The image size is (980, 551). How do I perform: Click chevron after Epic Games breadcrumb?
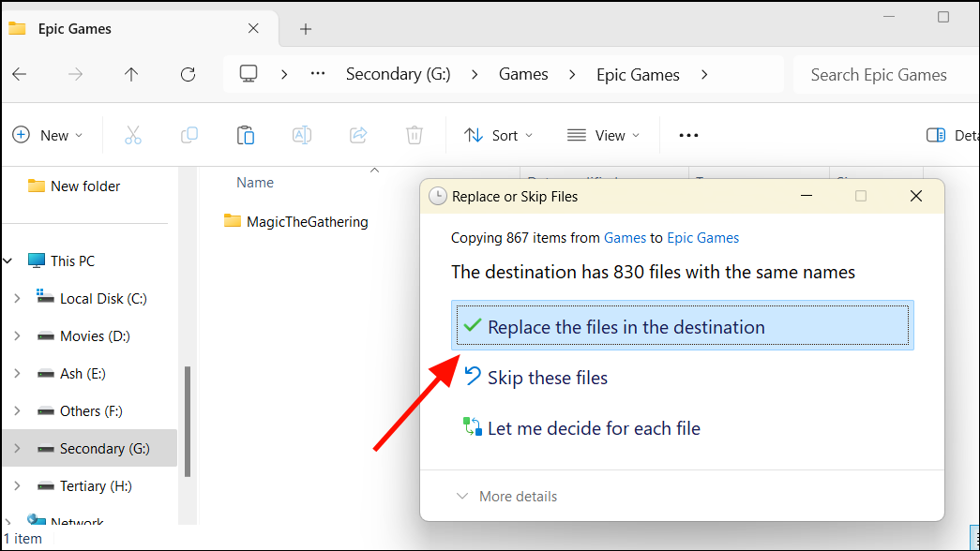704,74
